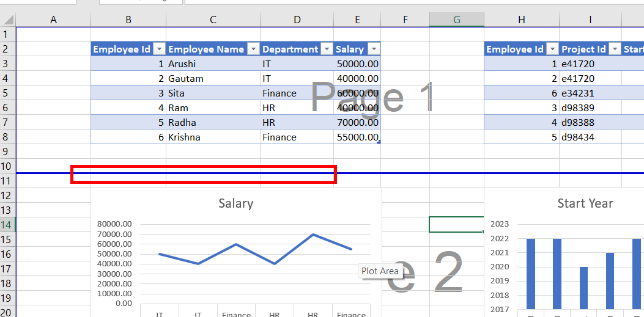Open Employee Id filter in column H

pyautogui.click(x=552, y=49)
